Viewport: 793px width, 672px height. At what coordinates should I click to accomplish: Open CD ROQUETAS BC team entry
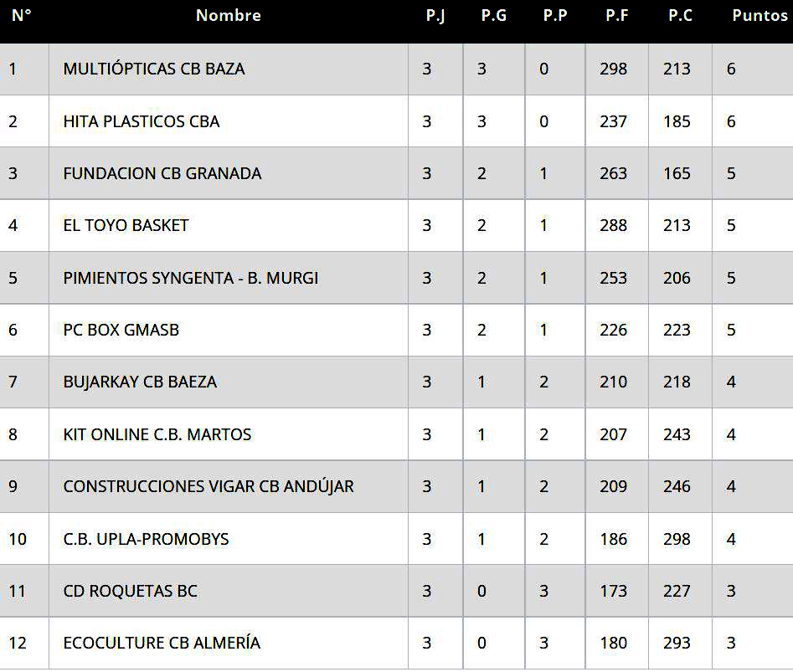[x=131, y=591]
